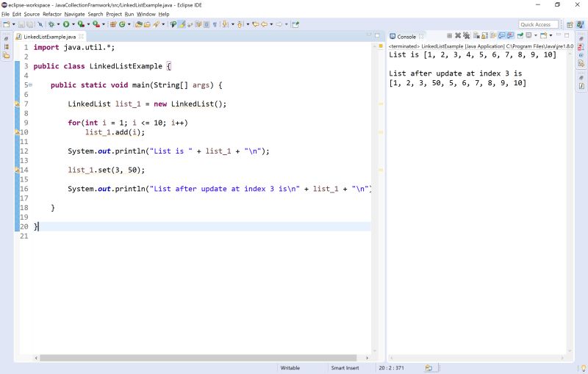Click the Coverage launch icon
588x374 pixels.
[x=81, y=24]
